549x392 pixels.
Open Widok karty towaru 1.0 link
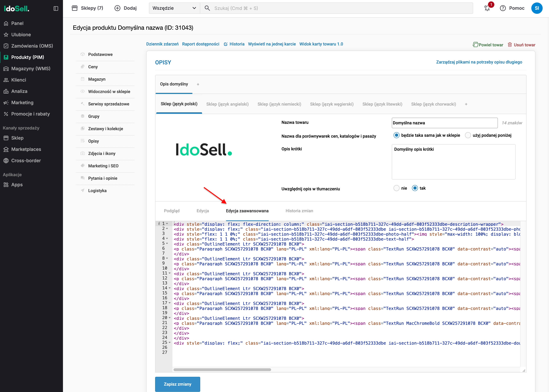pos(321,44)
